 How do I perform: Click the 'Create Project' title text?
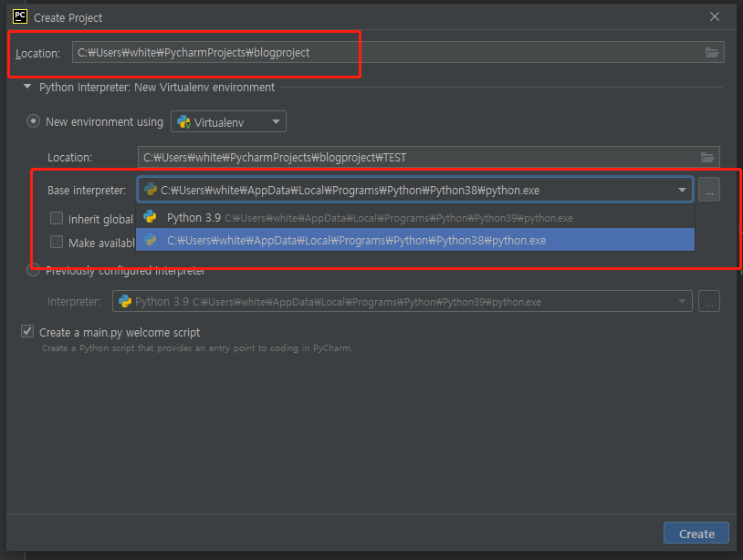(x=68, y=18)
